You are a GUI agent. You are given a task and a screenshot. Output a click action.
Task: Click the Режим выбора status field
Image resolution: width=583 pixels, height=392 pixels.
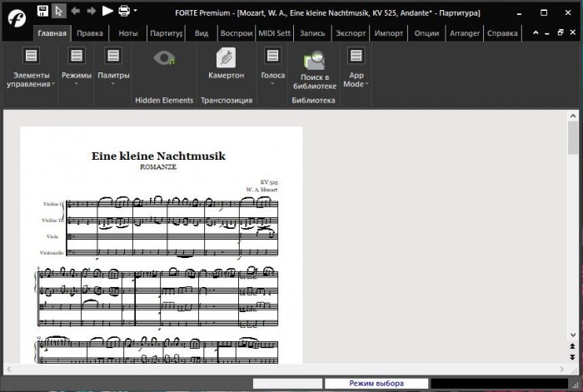coord(376,384)
